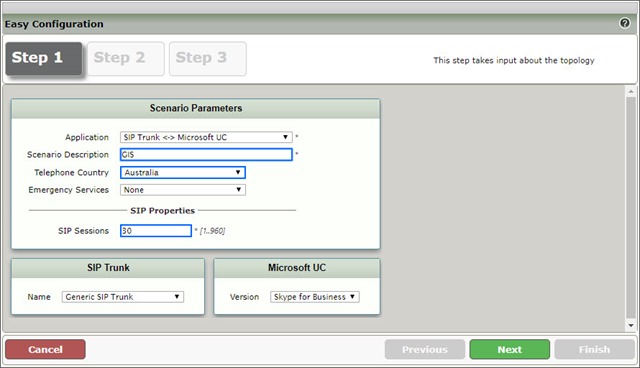This screenshot has height=368, width=640.
Task: Click the SIP Sessions label
Action: point(83,231)
